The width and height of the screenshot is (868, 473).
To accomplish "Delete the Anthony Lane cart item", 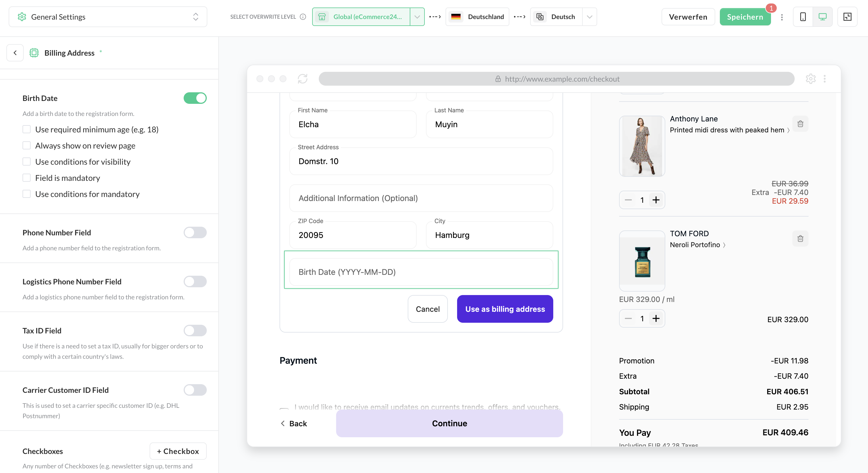I will pos(800,124).
